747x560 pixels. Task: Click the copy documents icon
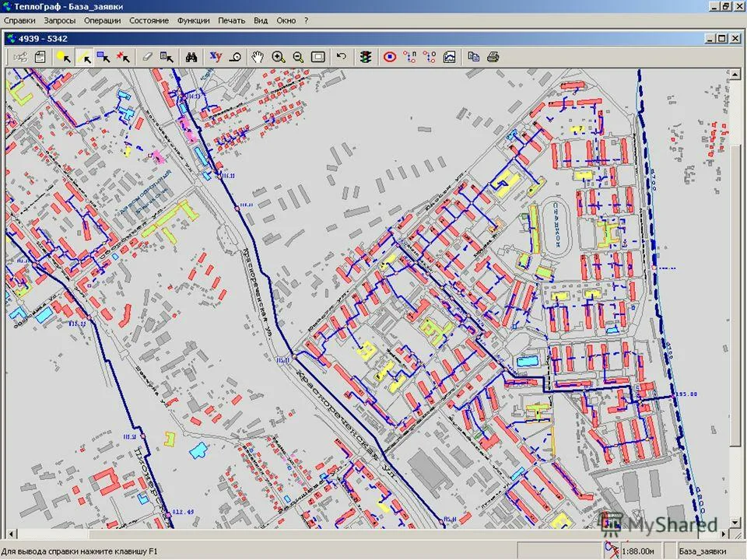(473, 57)
